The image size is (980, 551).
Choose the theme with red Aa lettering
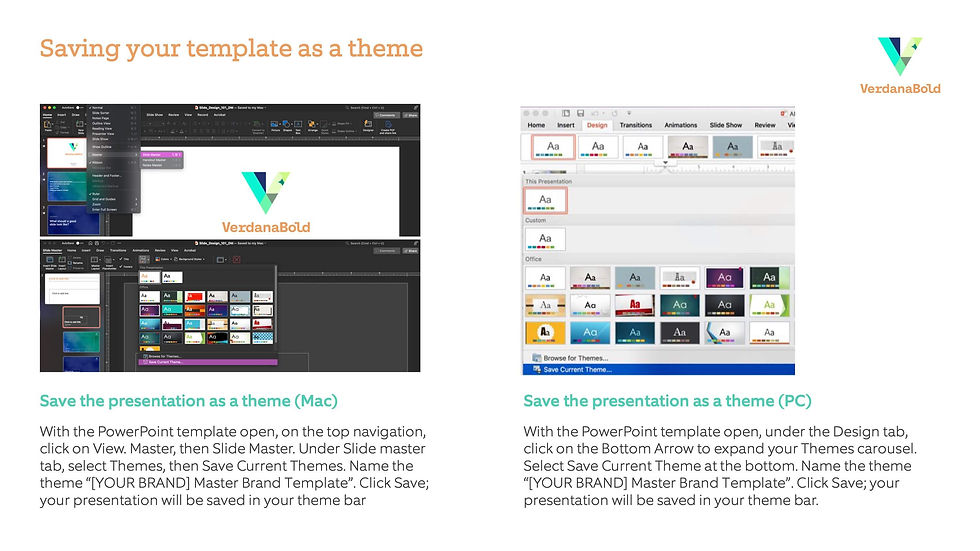point(634,305)
